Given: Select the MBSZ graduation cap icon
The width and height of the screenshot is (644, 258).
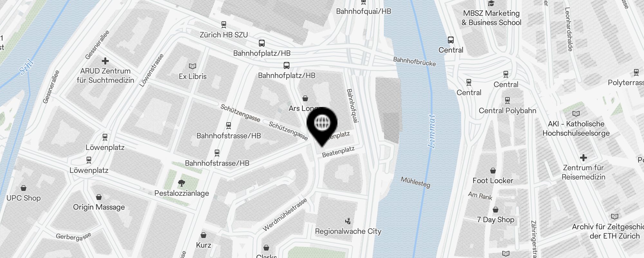Looking at the screenshot, I should click(491, 4).
